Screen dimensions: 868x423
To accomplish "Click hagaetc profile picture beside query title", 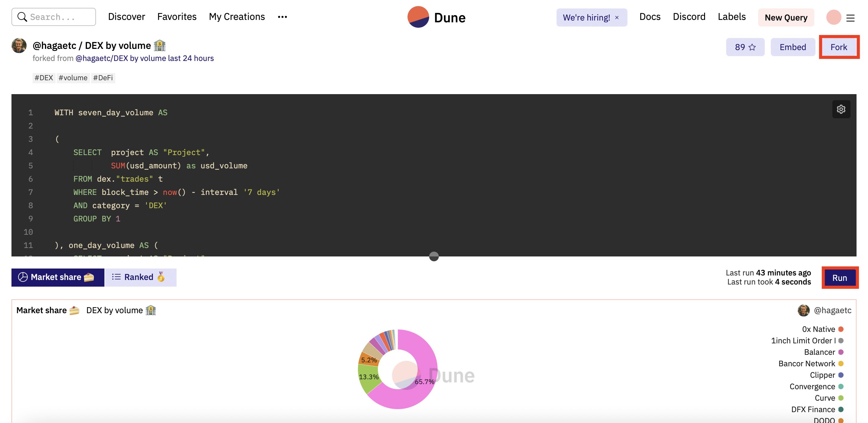I will pyautogui.click(x=19, y=46).
